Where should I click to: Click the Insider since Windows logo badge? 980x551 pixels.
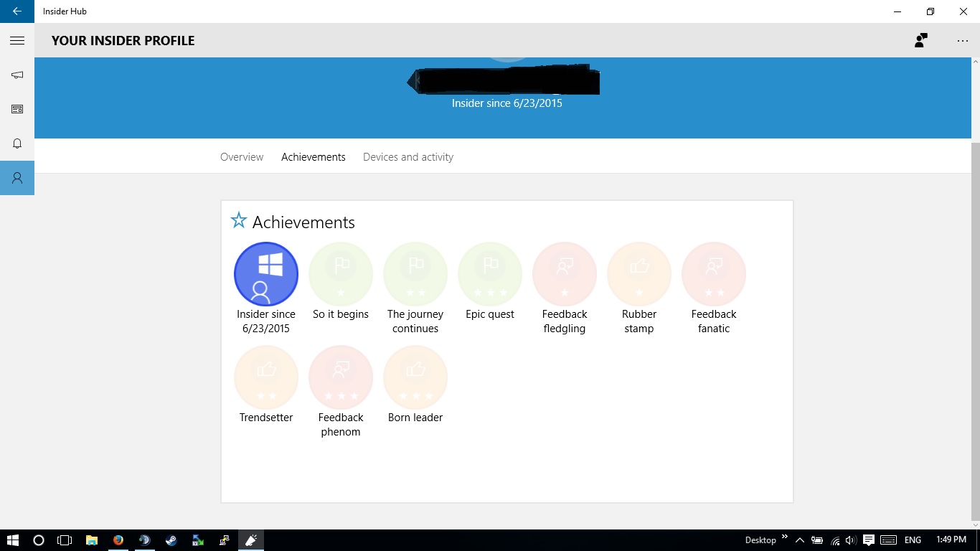(x=266, y=274)
